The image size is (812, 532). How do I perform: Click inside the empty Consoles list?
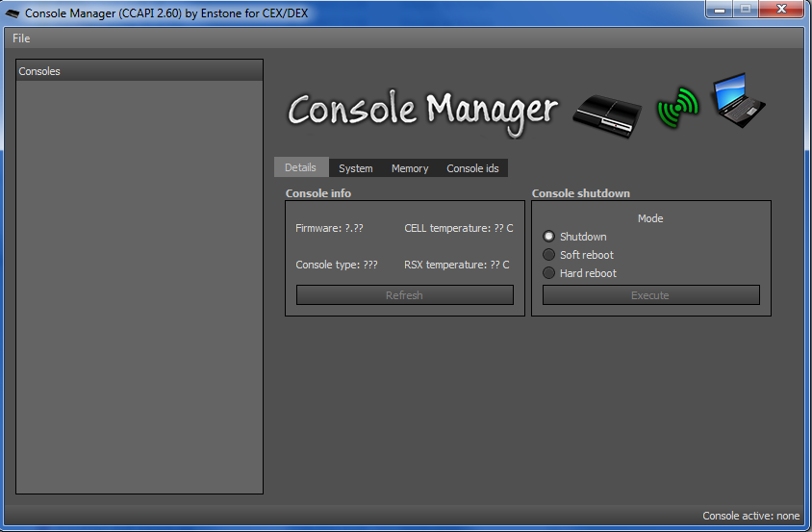pos(140,289)
